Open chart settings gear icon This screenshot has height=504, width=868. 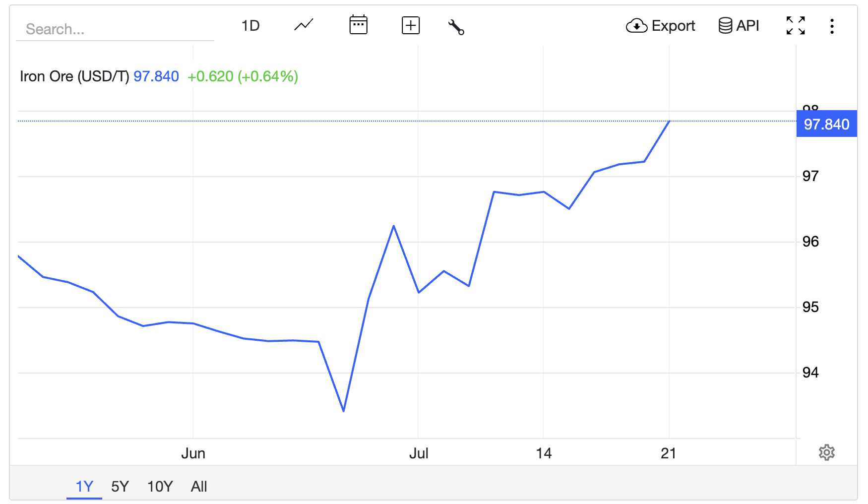coord(827,452)
